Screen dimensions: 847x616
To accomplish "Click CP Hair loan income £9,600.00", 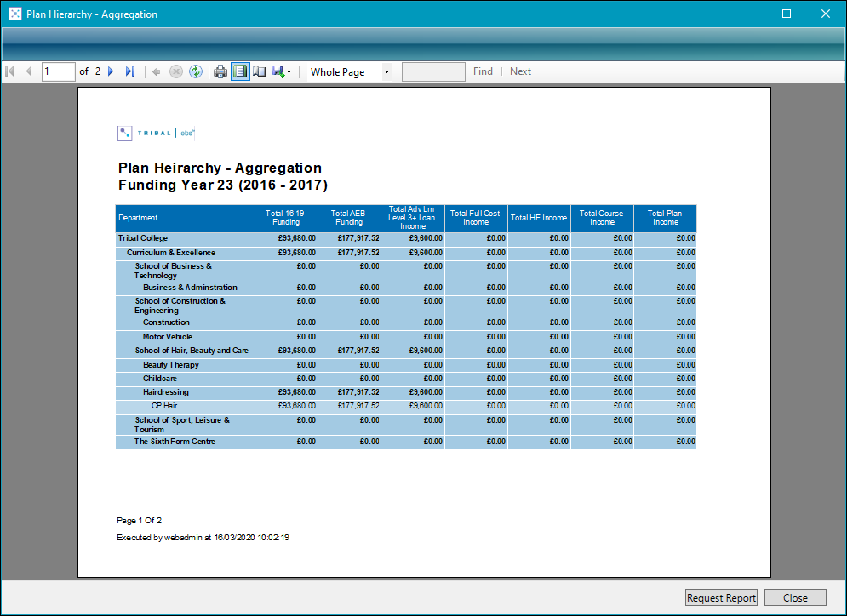I will tap(426, 406).
